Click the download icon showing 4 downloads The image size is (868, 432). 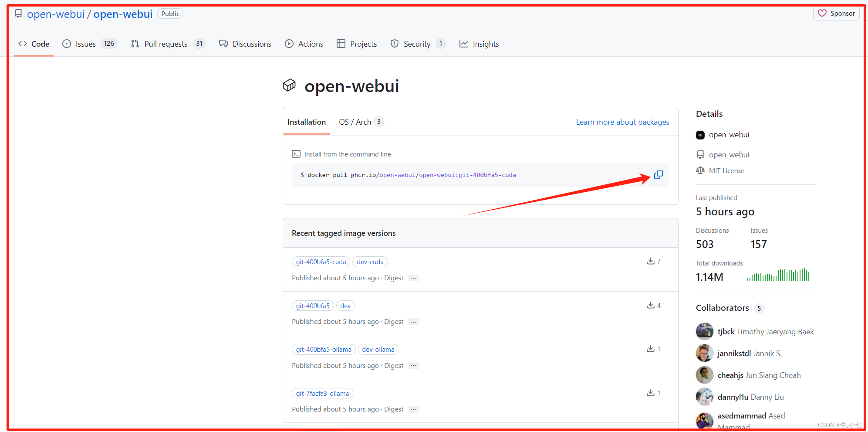tap(650, 305)
